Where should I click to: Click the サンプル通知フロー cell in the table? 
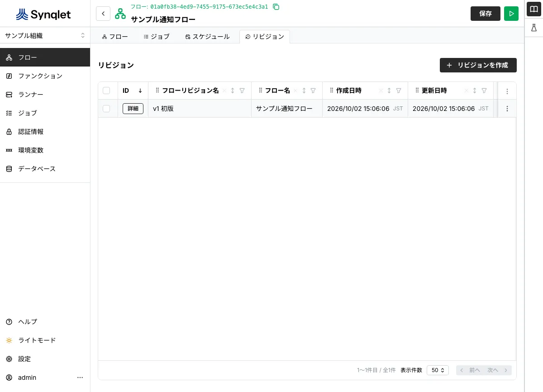tap(287, 109)
